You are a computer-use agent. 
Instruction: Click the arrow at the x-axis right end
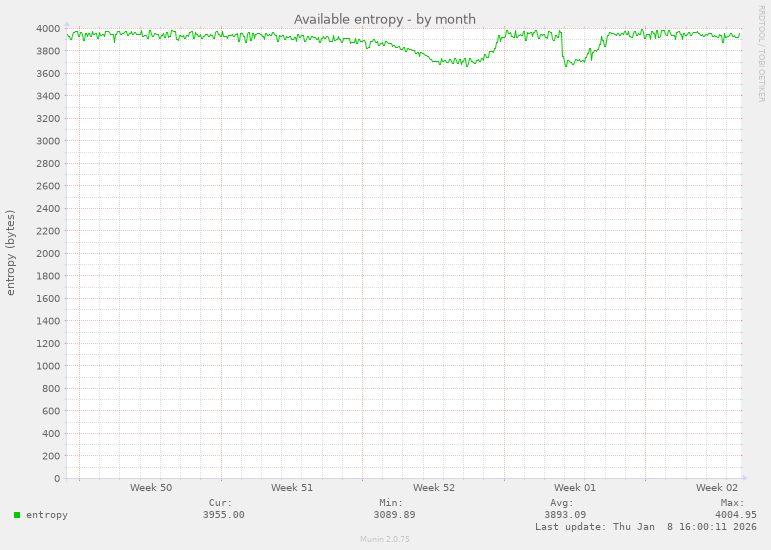click(x=745, y=478)
